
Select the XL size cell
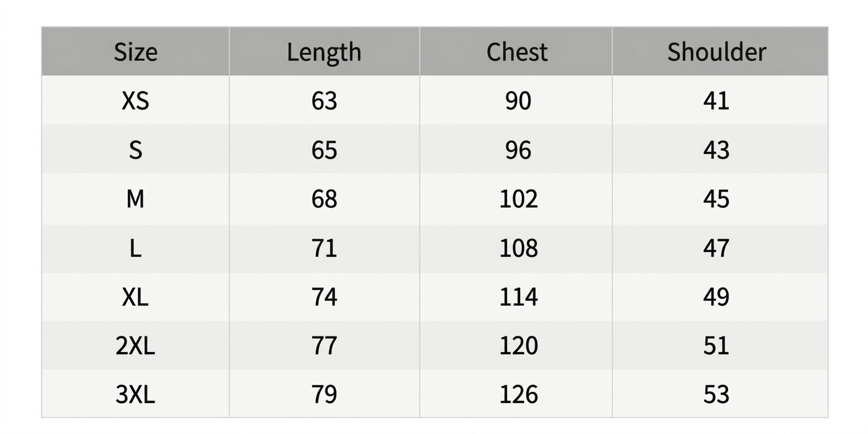click(136, 297)
